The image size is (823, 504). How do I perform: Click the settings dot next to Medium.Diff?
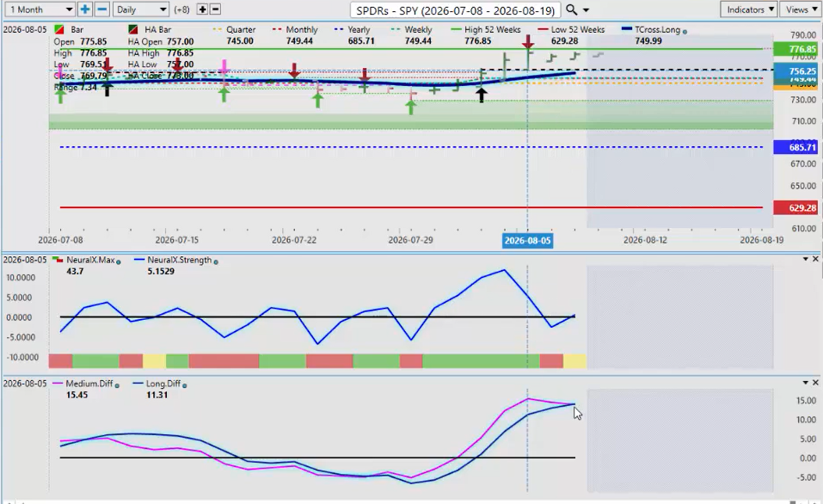(x=116, y=385)
